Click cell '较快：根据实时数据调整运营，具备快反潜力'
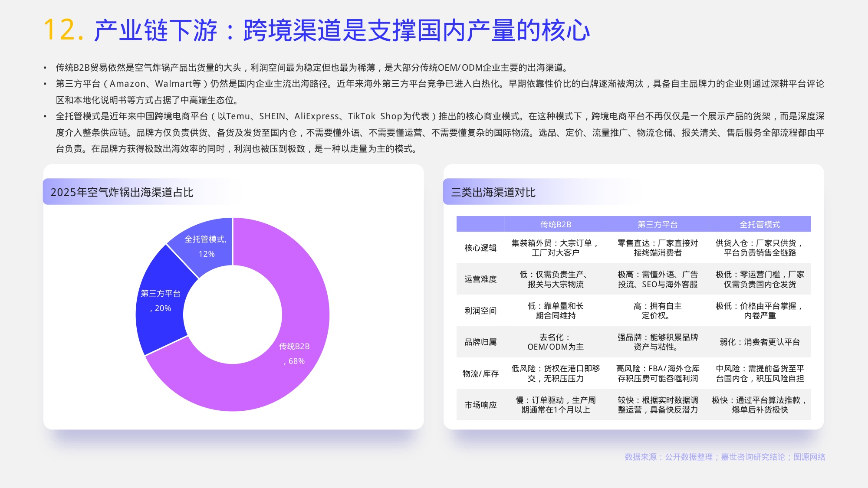The height and width of the screenshot is (488, 868). [658, 405]
